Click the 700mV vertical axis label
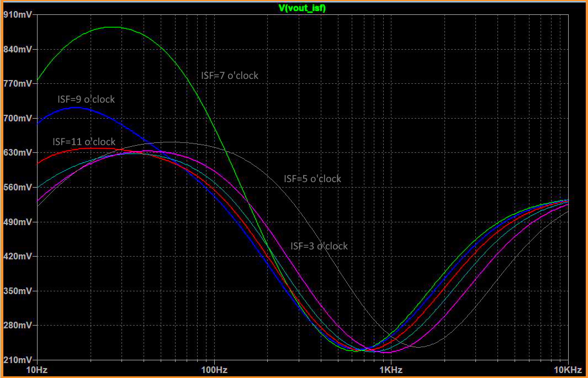The image size is (588, 378). (x=18, y=119)
